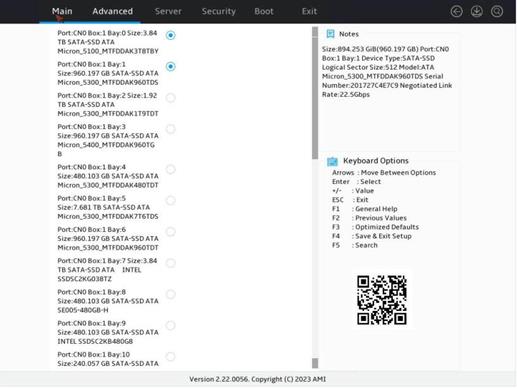Select the Bay:9 INTEL SSDSC2KB480G8 radio
The image size is (517, 388).
171,325
